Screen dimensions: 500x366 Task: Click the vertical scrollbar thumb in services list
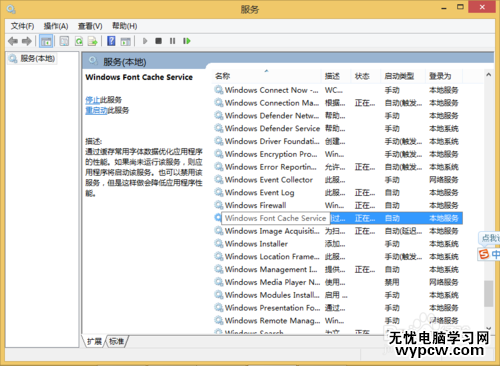[489, 294]
